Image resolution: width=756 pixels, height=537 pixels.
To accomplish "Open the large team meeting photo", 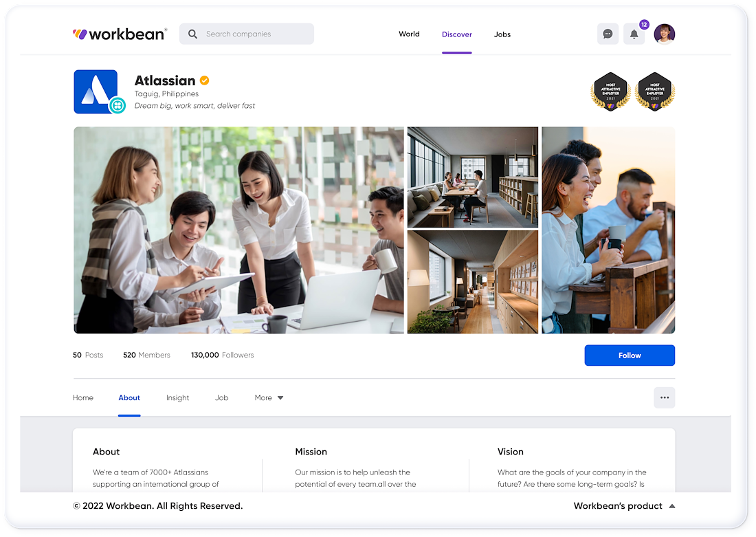I will [x=238, y=230].
